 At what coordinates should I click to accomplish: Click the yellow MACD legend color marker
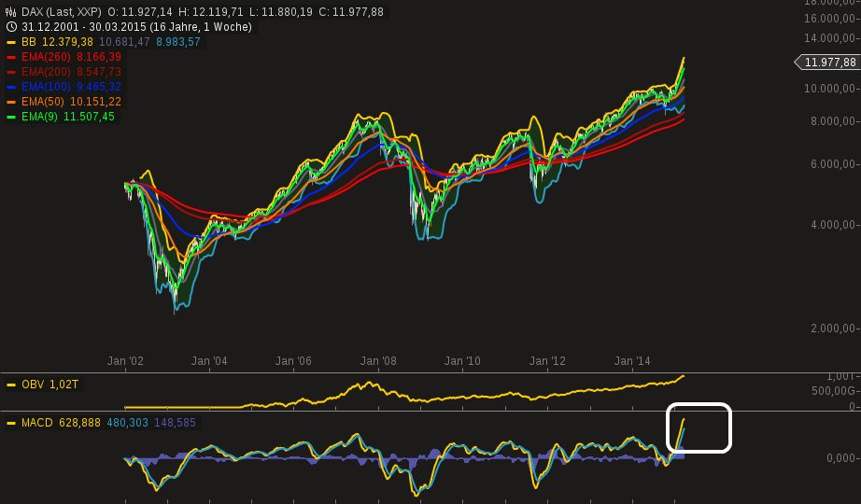pyautogui.click(x=11, y=424)
